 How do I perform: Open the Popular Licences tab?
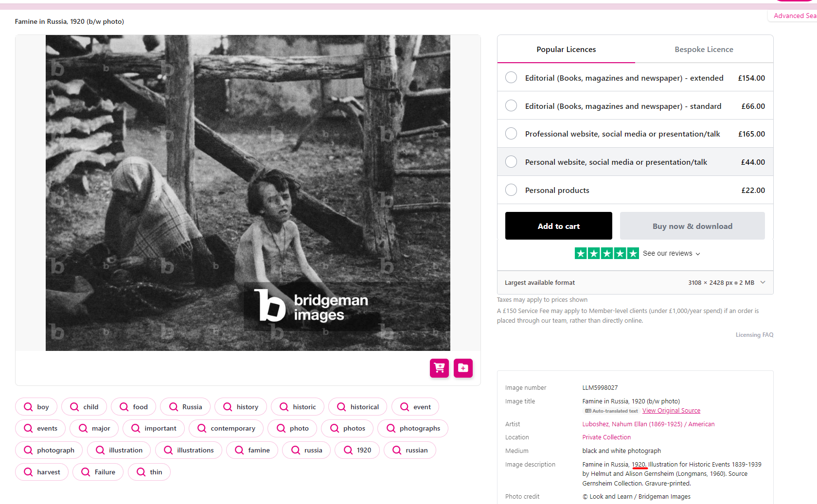click(566, 50)
